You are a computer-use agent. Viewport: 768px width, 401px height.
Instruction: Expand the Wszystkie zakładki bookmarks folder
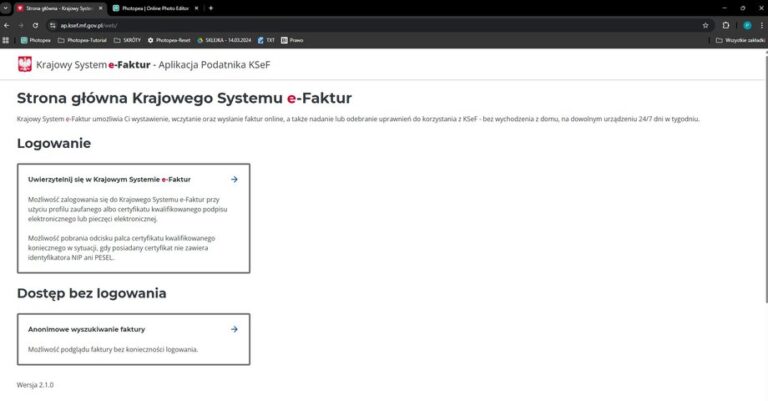(x=739, y=40)
